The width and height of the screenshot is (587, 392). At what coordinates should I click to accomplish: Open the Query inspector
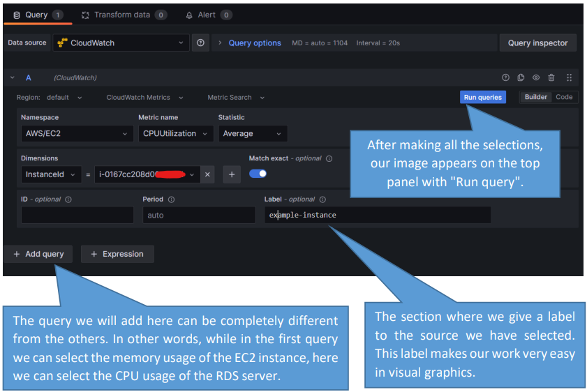(537, 43)
